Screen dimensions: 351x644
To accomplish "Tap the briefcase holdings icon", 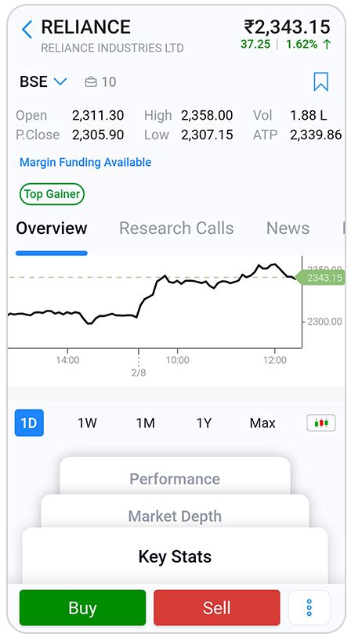I will click(90, 82).
